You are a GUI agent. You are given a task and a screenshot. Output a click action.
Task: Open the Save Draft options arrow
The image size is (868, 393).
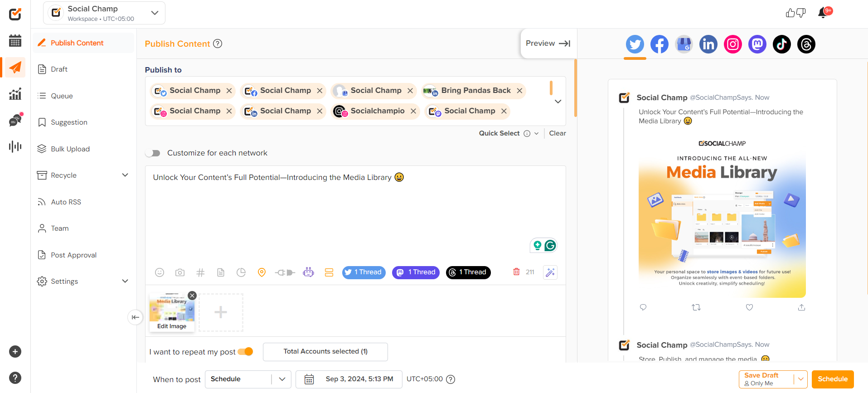click(800, 379)
